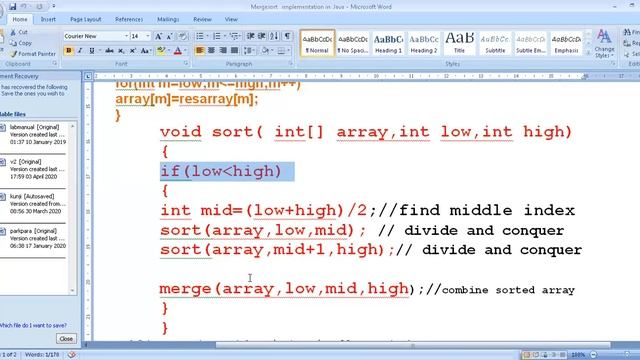Switch to the Review tab
The image size is (640, 360).
pos(202,19)
